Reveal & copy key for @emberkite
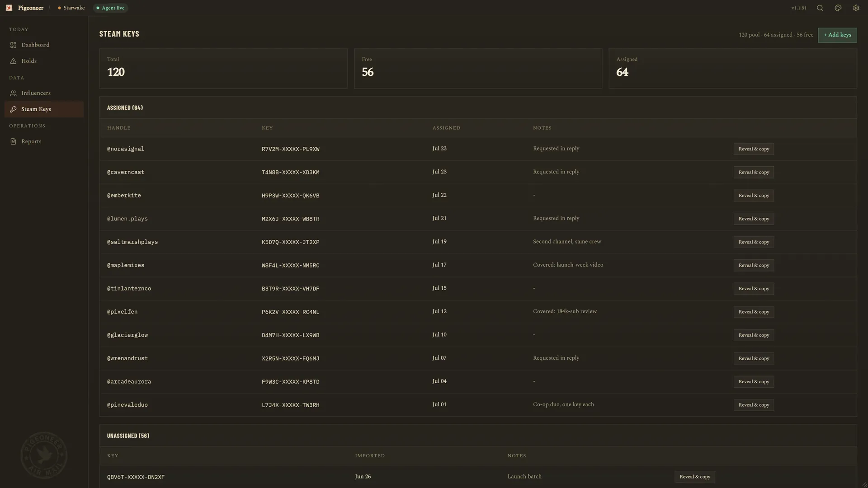 [x=754, y=196]
